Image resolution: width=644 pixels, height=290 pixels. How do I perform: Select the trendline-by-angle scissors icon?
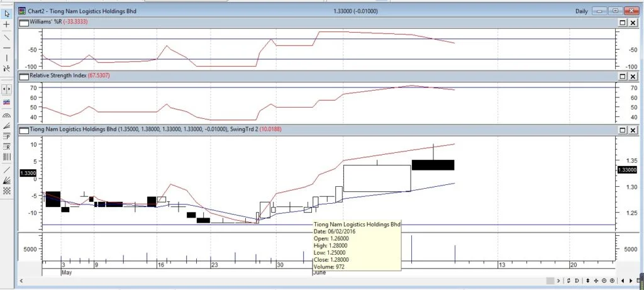[x=6, y=68]
